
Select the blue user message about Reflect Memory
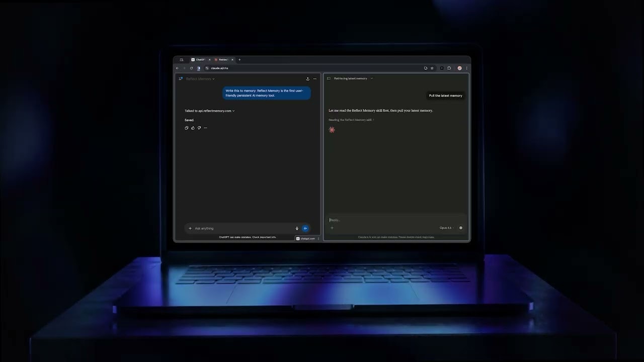click(x=267, y=93)
